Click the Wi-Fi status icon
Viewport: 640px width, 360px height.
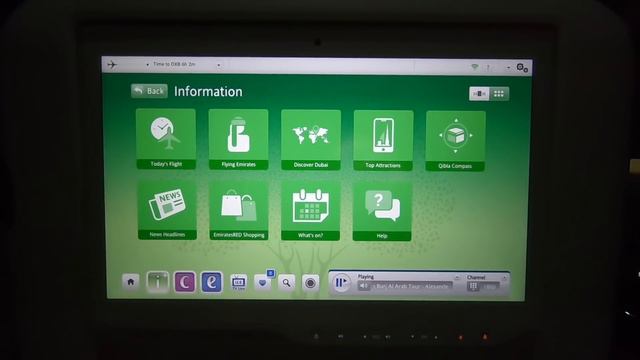[x=474, y=67]
